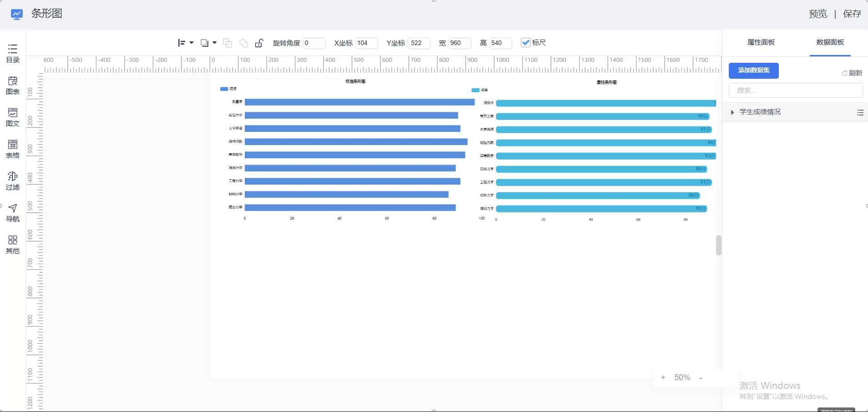Select the 表格 (table) sidebar icon
The height and width of the screenshot is (412, 868).
[13, 149]
